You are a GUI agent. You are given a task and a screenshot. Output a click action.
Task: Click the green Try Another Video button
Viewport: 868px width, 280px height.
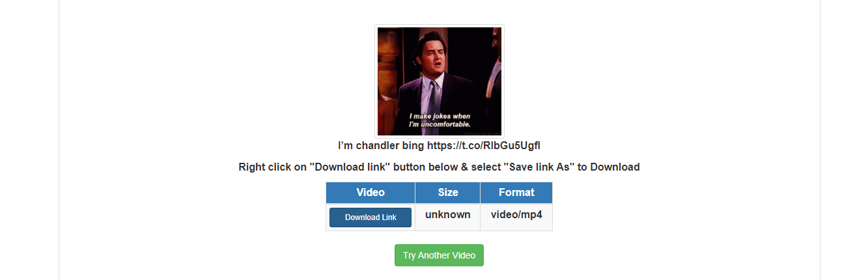(439, 255)
